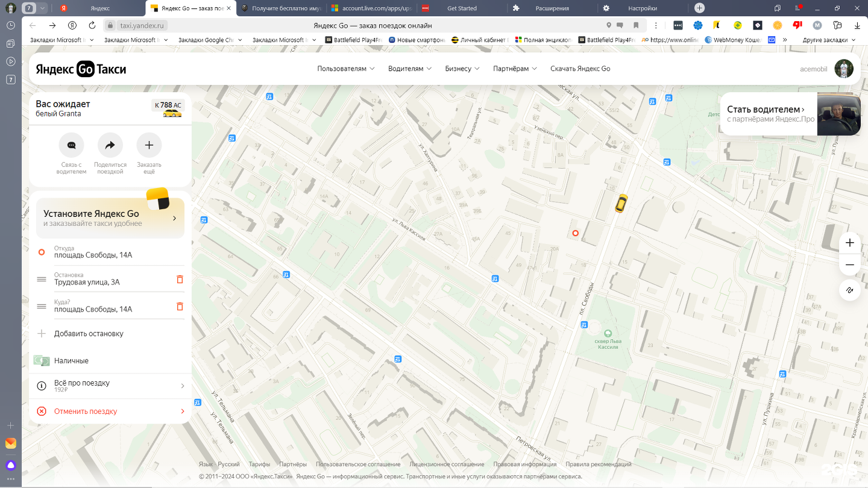Click Отменить поездку

coord(86,411)
